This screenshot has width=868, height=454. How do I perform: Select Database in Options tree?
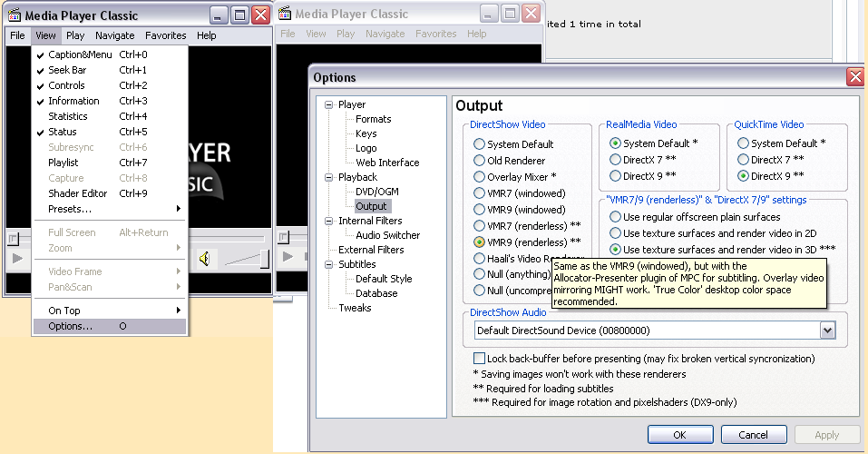point(376,293)
